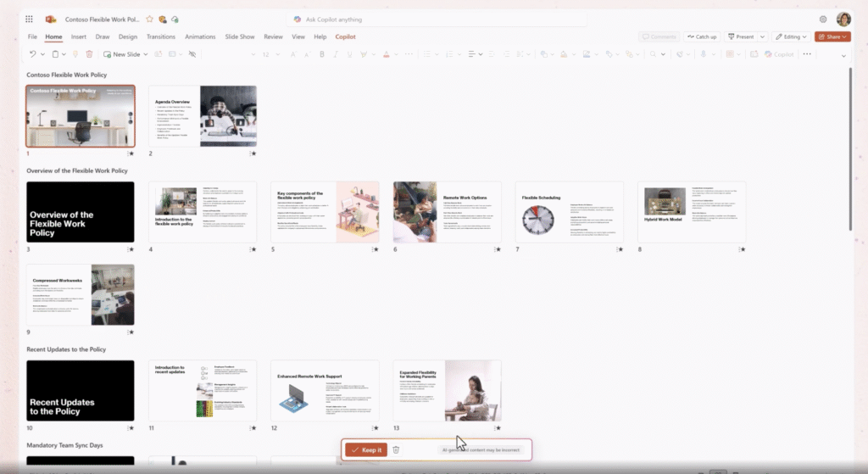Click the dictate microphone icon
Screen dimensions: 868x474
(703, 54)
